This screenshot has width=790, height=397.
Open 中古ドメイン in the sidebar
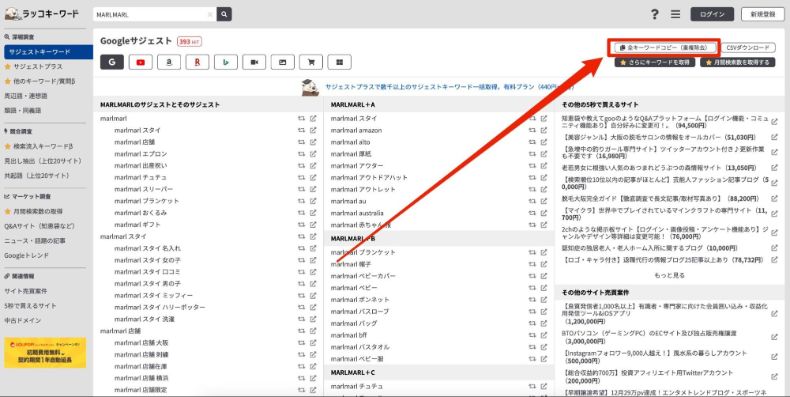23,320
